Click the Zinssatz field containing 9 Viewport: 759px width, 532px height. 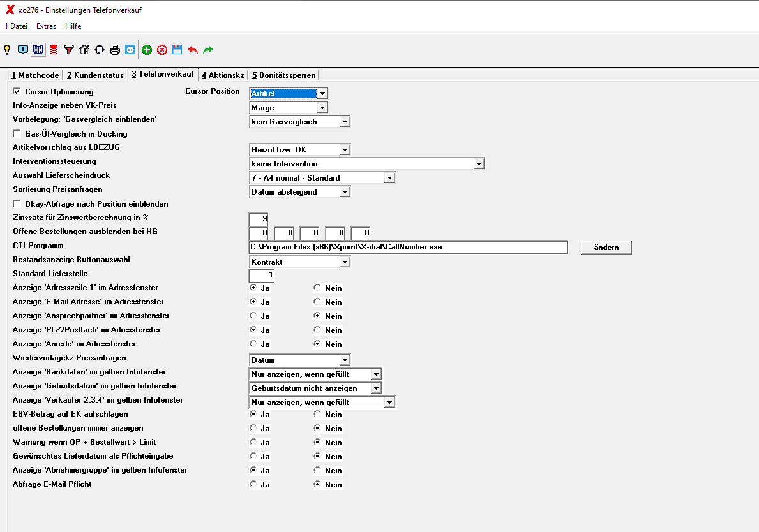pyautogui.click(x=259, y=219)
